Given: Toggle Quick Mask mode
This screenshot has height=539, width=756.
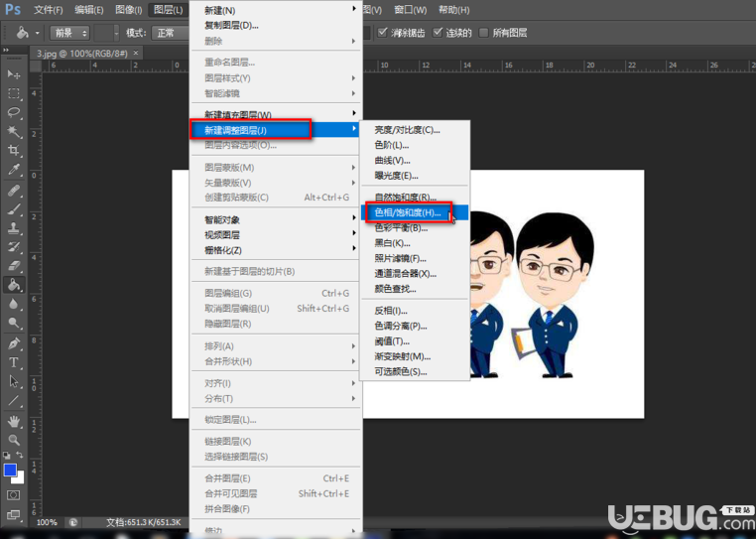Looking at the screenshot, I should [x=14, y=495].
